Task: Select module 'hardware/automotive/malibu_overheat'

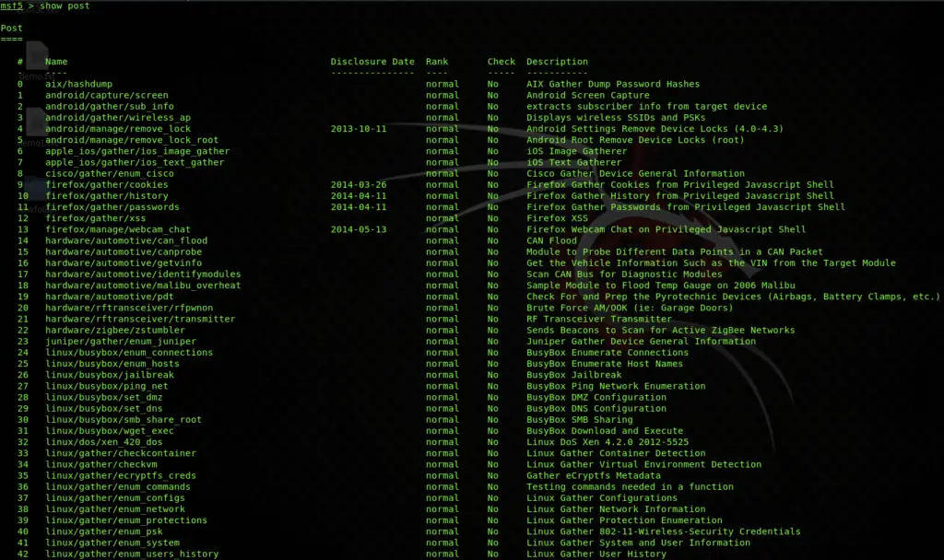Action: pyautogui.click(x=143, y=286)
